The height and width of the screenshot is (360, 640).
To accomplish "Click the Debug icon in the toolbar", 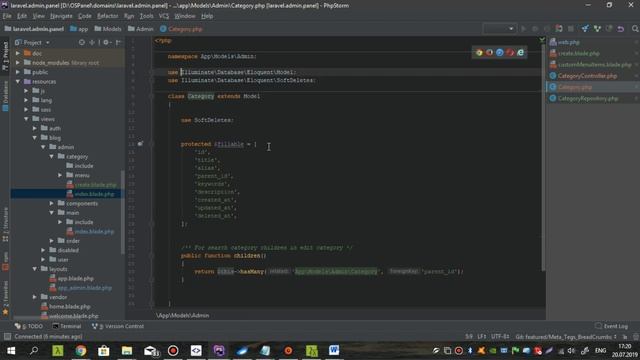I will 535,29.
